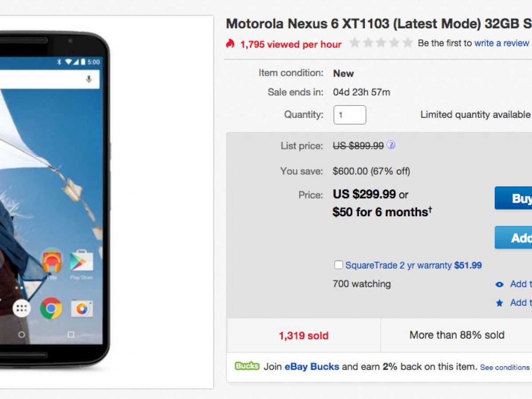
Task: Click the Play Store icon on the phone
Action: (81, 262)
